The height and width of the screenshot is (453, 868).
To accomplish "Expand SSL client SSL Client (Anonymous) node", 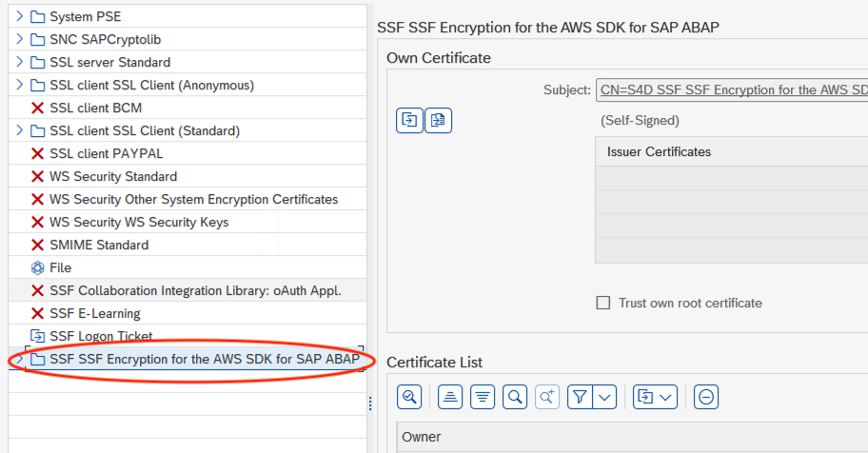I will 19,85.
